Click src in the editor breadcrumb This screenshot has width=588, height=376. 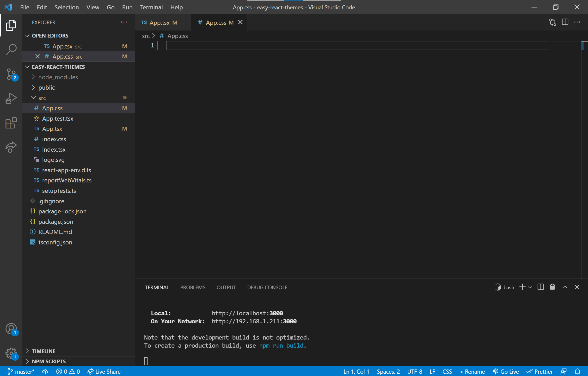click(x=146, y=36)
